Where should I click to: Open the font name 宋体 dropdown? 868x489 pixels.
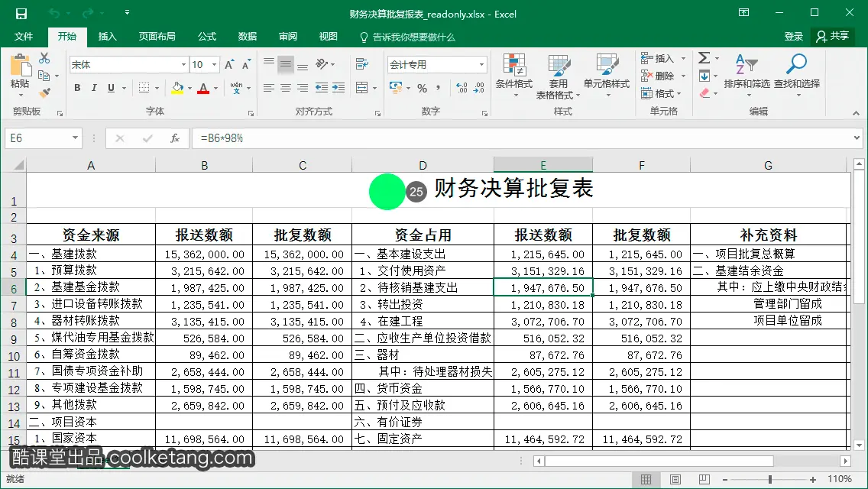(x=184, y=65)
